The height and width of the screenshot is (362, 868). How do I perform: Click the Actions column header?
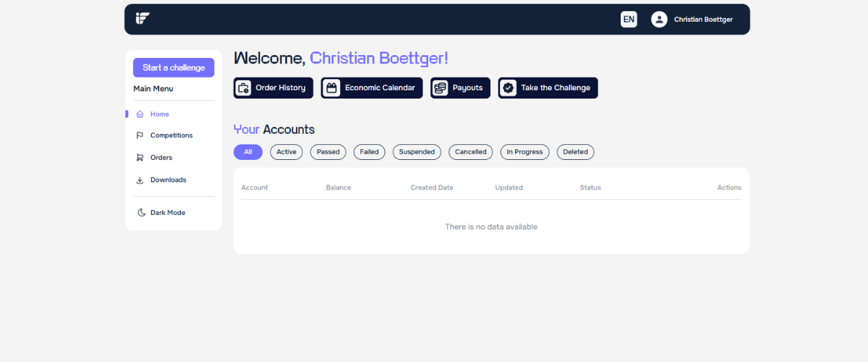coord(729,188)
